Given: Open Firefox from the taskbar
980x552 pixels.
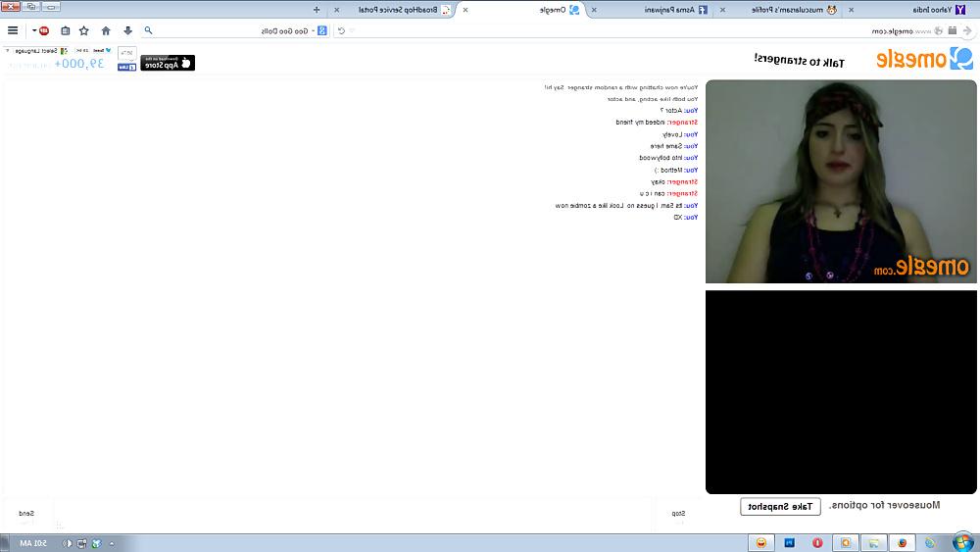Looking at the screenshot, I should pos(902,542).
